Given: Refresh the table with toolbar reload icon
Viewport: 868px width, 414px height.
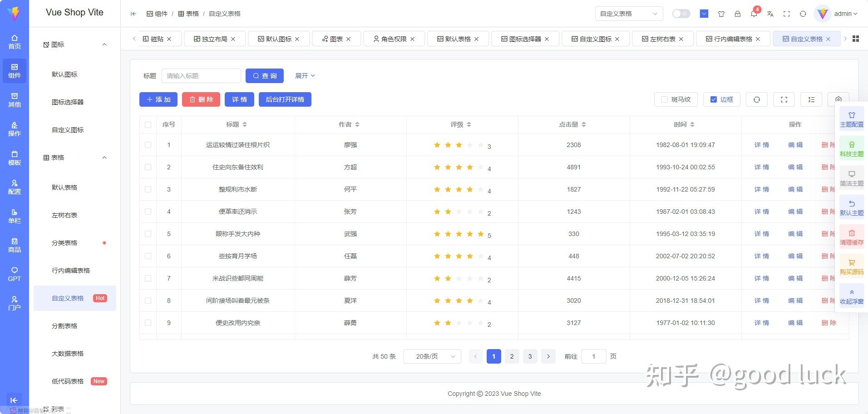Looking at the screenshot, I should (757, 99).
